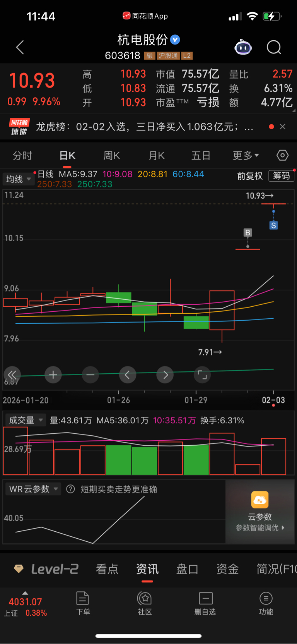297x644 pixels.
Task: Read the 龙虎榜 news headline
Action: (145, 127)
